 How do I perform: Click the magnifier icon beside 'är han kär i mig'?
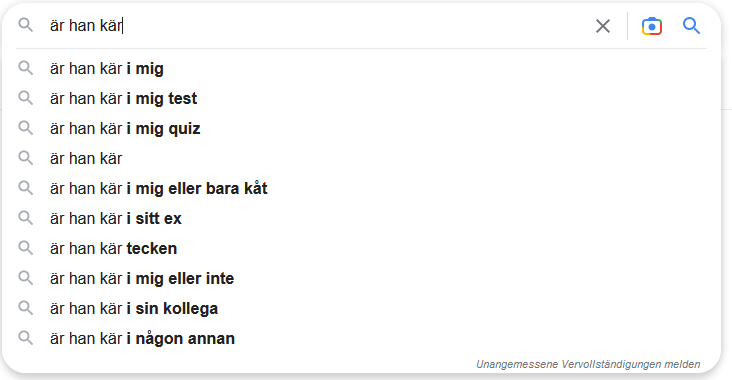click(x=26, y=68)
